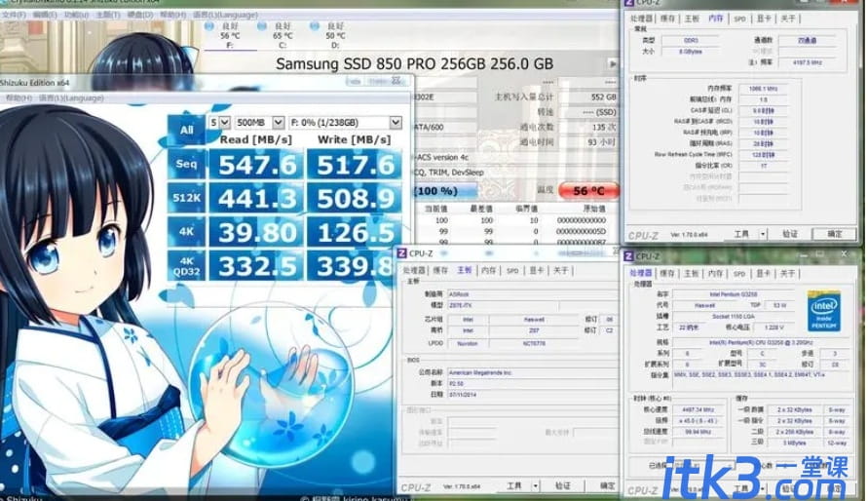Click the All benchmark button in CrystalDiskMark
This screenshot has width=868, height=501.
[x=186, y=131]
